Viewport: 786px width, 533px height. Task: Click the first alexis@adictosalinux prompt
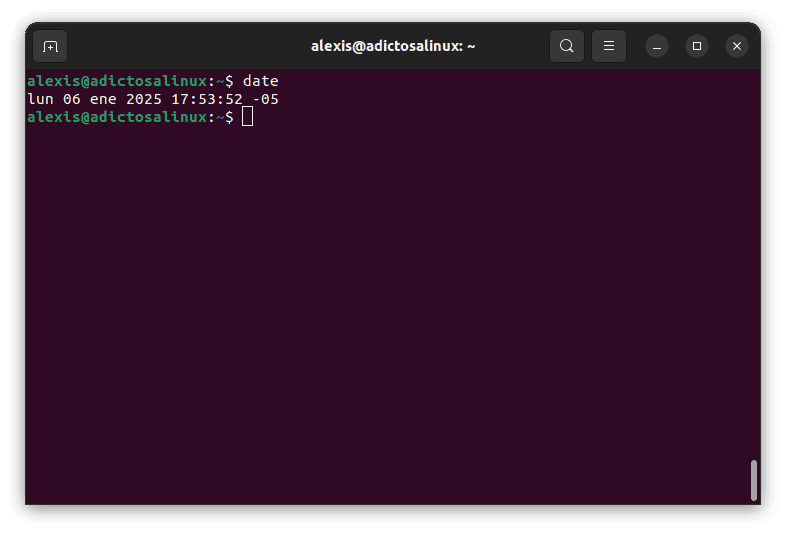pos(118,80)
